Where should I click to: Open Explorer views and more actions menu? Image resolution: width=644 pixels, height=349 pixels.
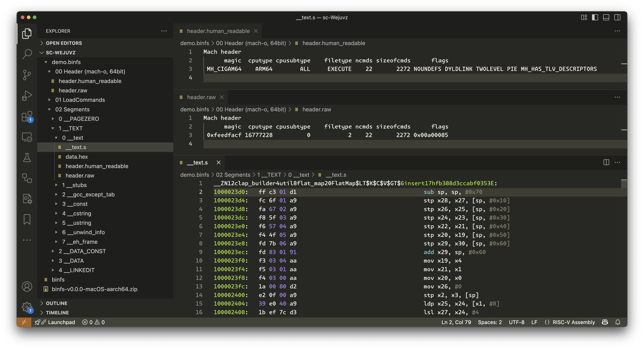pos(164,31)
